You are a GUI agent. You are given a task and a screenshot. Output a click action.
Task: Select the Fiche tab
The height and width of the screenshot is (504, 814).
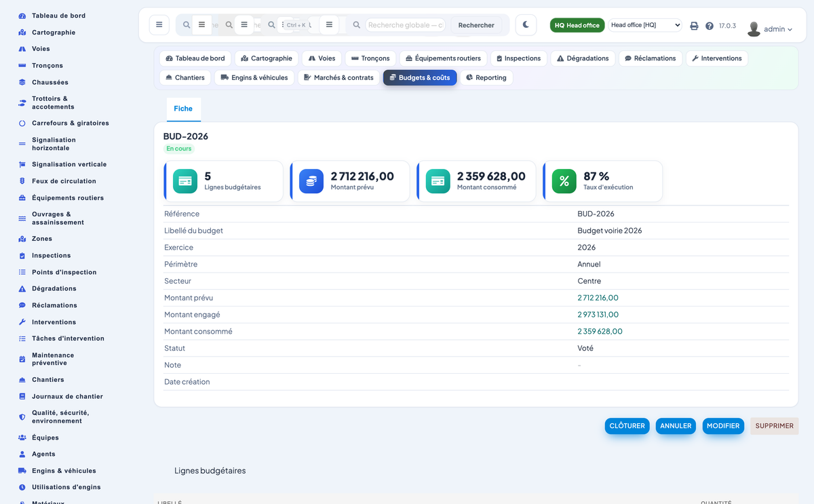pos(183,109)
